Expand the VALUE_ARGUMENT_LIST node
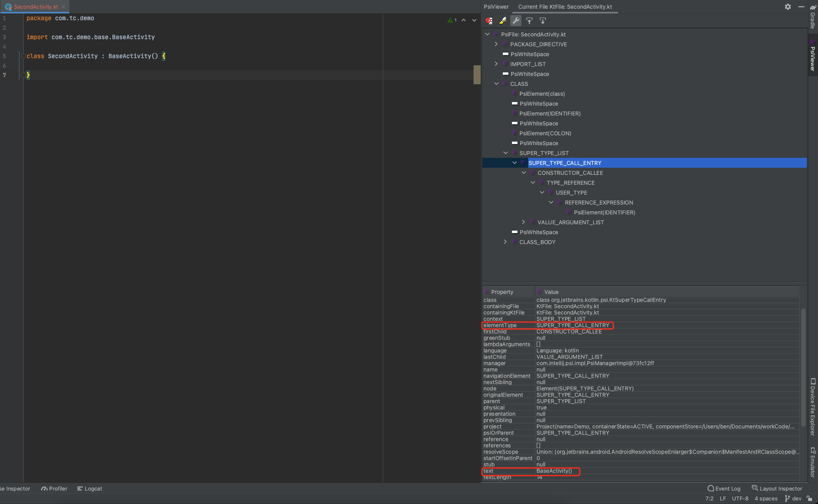The width and height of the screenshot is (818, 504). pyautogui.click(x=523, y=222)
